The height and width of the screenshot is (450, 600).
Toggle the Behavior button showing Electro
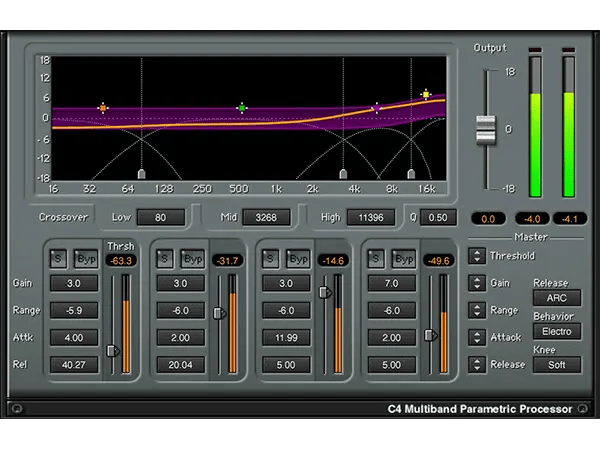coord(557,331)
